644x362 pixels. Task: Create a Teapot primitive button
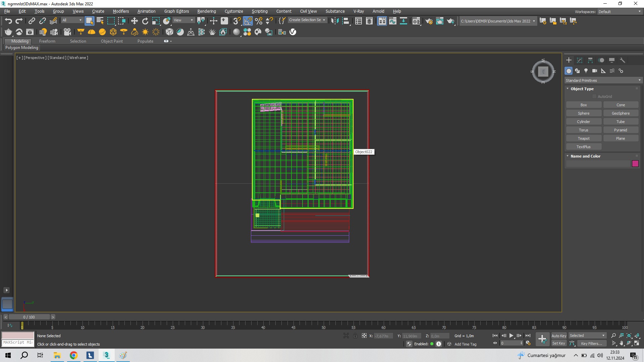[584, 138]
